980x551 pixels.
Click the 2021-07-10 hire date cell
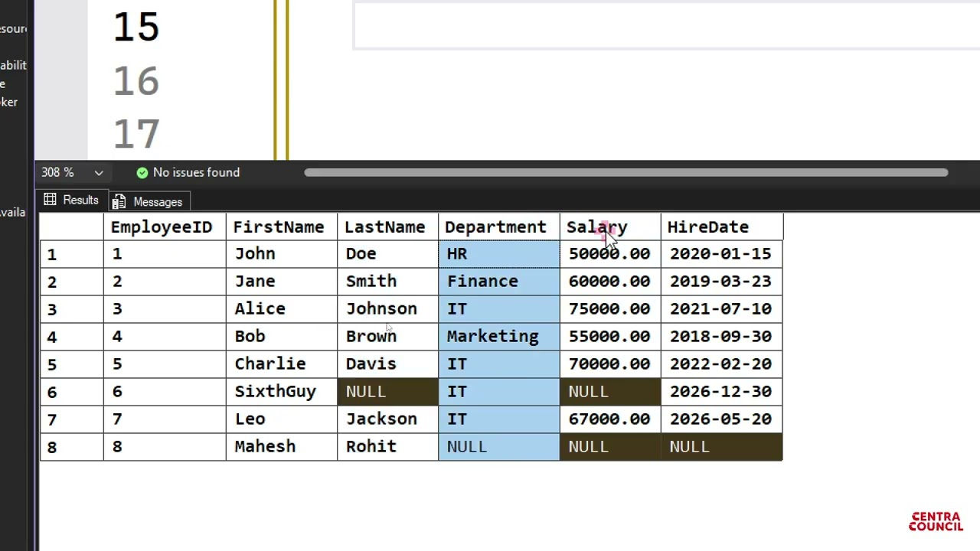[722, 309]
